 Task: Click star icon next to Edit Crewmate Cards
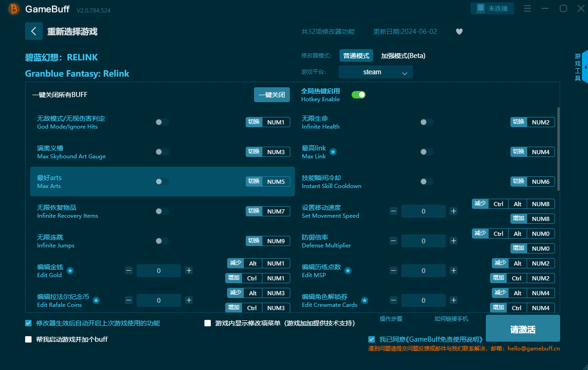(x=365, y=300)
